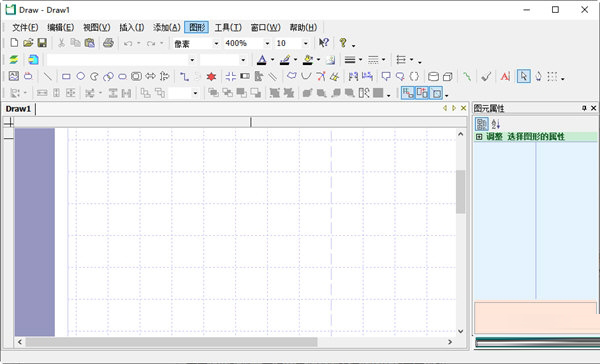Toggle the second highlighted snap option button

(422, 93)
